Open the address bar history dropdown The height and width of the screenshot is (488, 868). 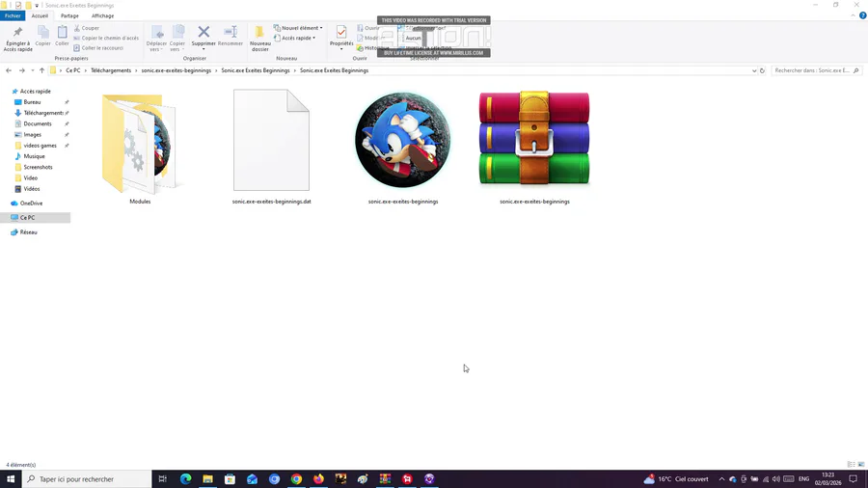pyautogui.click(x=754, y=70)
